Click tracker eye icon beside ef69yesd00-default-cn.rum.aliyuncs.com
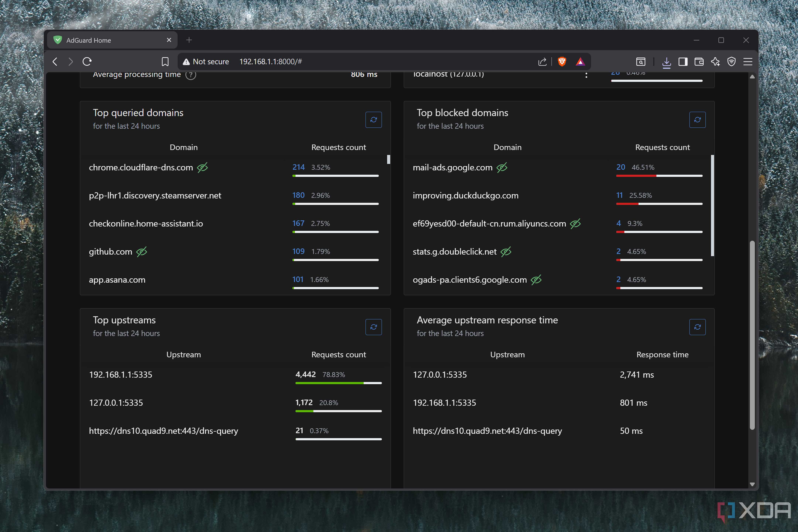Image resolution: width=798 pixels, height=532 pixels. [x=575, y=224]
